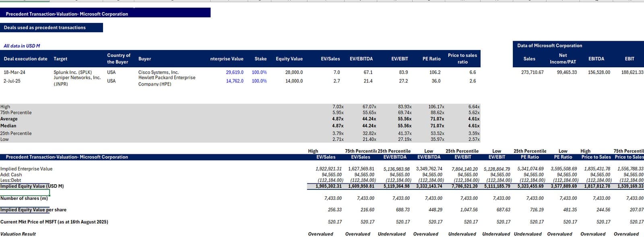Click the 75th percentile value '88.62x'

point(437,113)
